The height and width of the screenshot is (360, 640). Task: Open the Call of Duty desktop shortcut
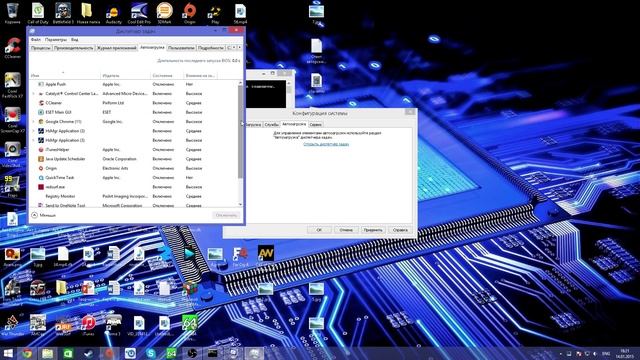(x=38, y=13)
